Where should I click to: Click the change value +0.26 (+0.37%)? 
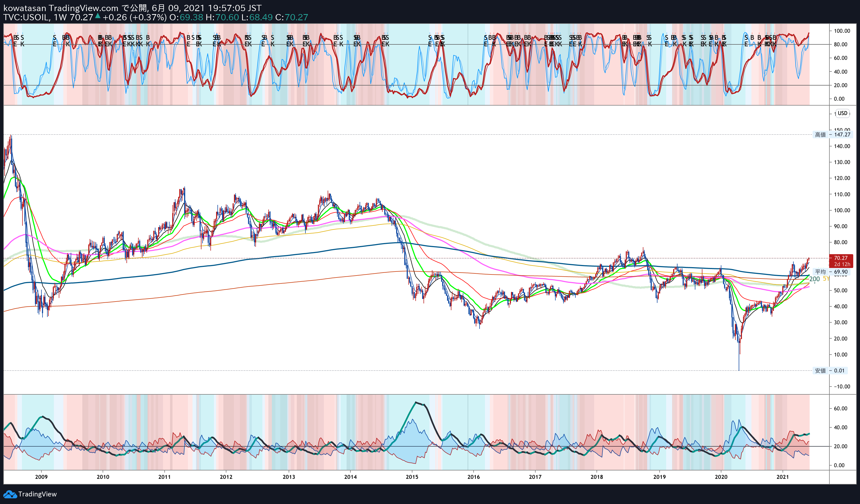[x=135, y=17]
